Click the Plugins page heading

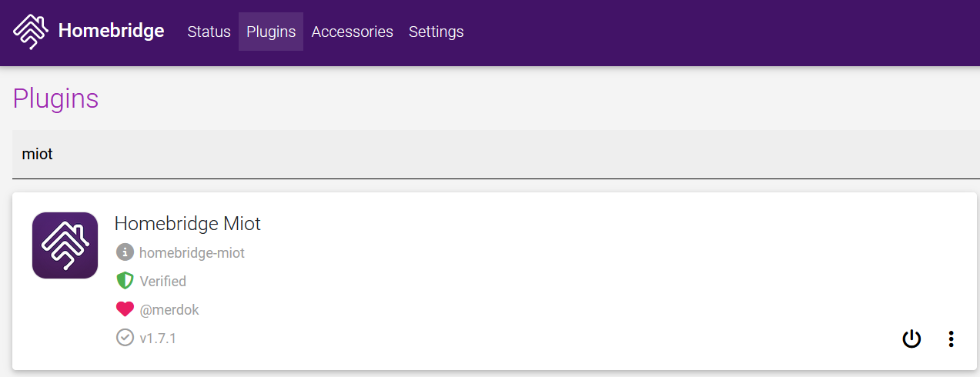click(55, 98)
